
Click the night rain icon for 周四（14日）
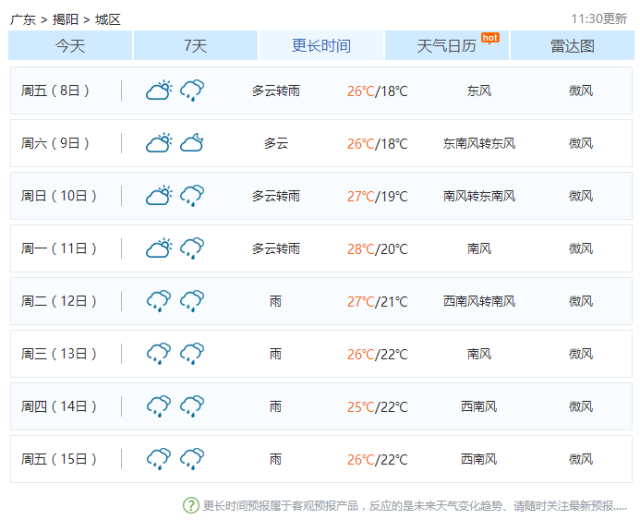[192, 406]
